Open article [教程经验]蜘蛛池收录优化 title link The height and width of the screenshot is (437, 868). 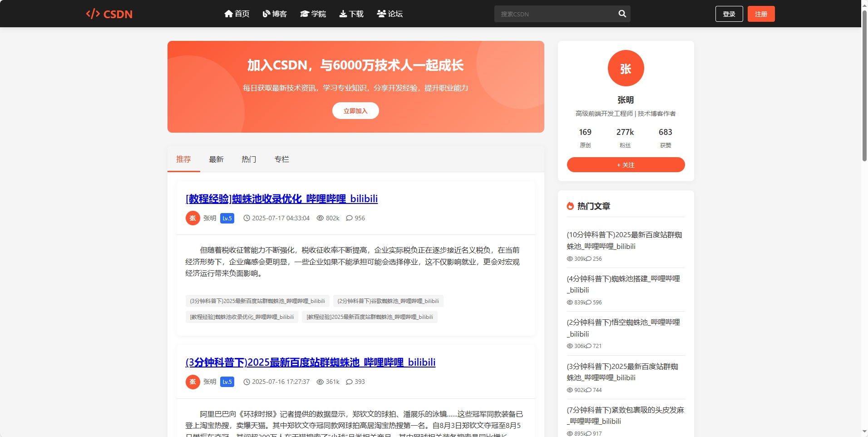(282, 199)
